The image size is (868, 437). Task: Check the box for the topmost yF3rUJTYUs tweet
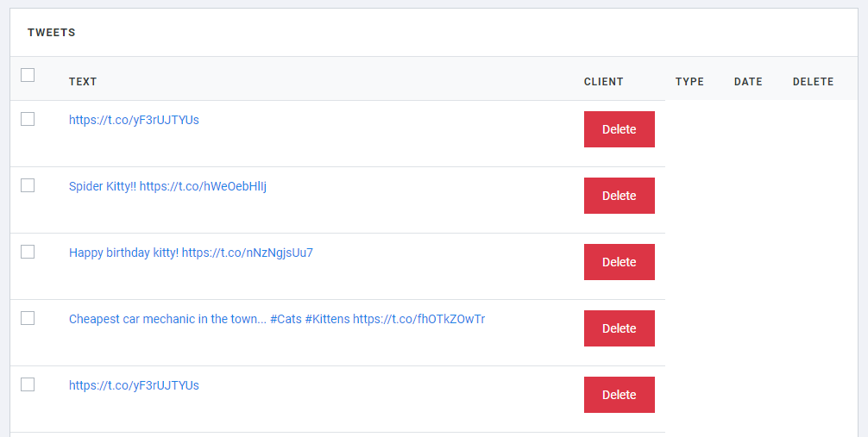click(x=28, y=119)
